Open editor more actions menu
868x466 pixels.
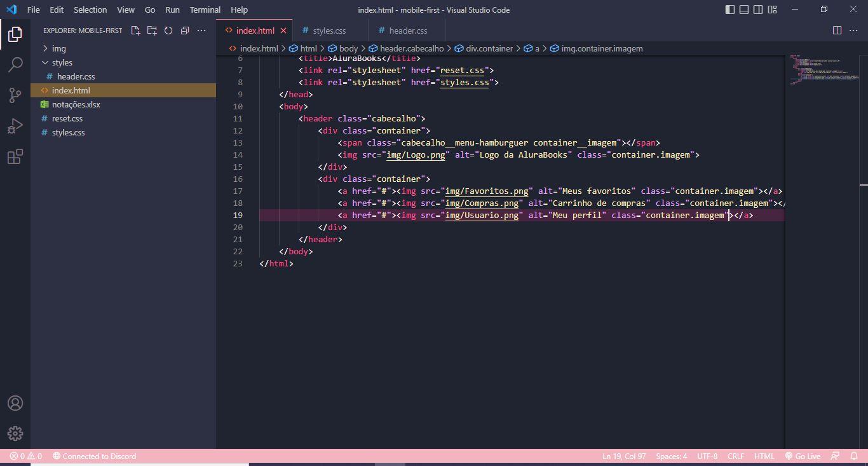pos(854,31)
